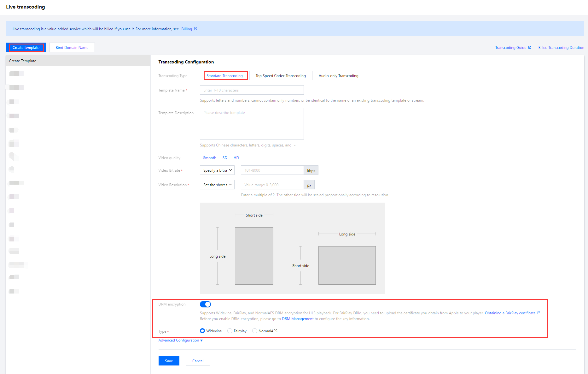Click the Template Name input field
The image size is (588, 374).
click(x=252, y=90)
